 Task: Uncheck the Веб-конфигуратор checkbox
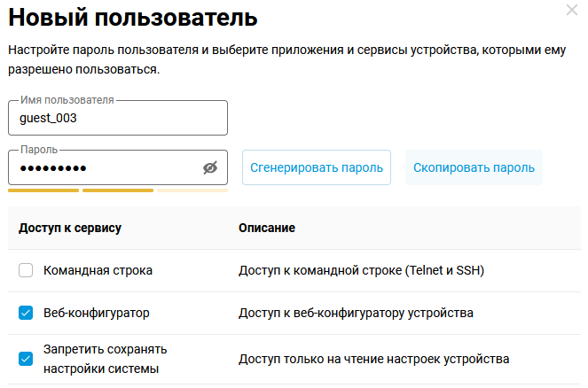click(x=26, y=313)
